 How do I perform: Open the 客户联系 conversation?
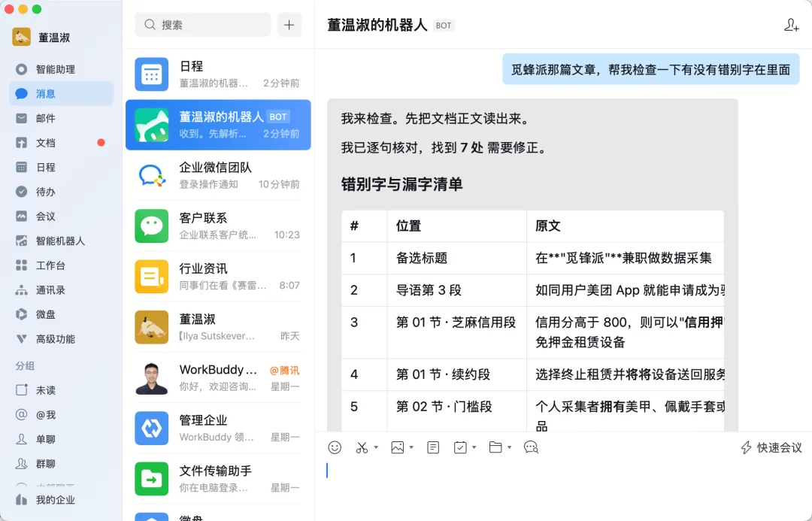click(218, 226)
